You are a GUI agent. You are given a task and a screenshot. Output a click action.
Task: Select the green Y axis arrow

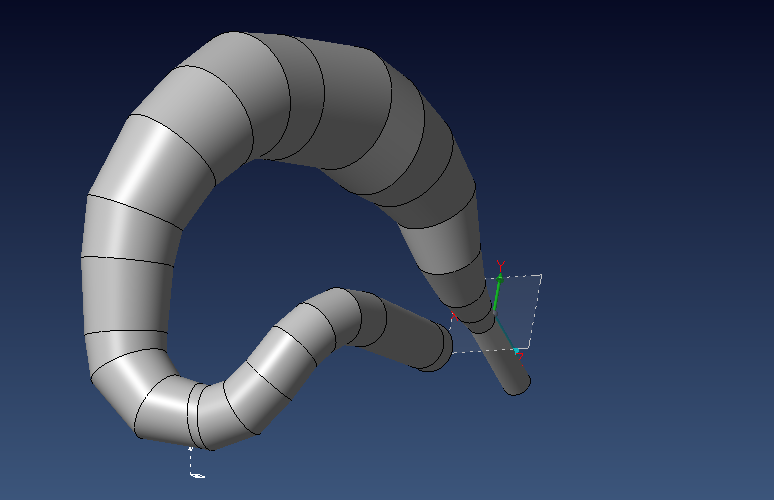pyautogui.click(x=497, y=291)
